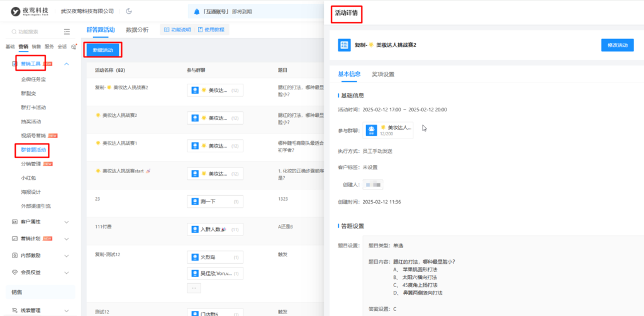This screenshot has height=316, width=644.
Task: Expand the 营销计划 sidebar section
Action: [67, 239]
